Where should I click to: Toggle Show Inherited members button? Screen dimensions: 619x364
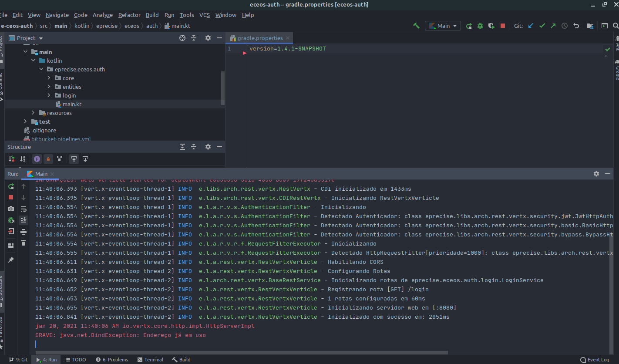[x=60, y=159]
